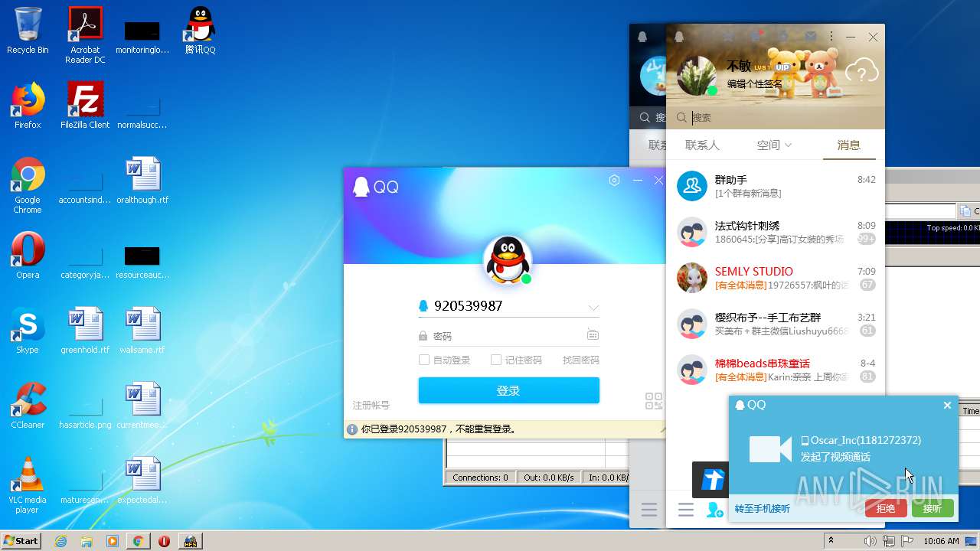Show hidden system tray icons arrow
This screenshot has height=551, width=980.
[831, 541]
